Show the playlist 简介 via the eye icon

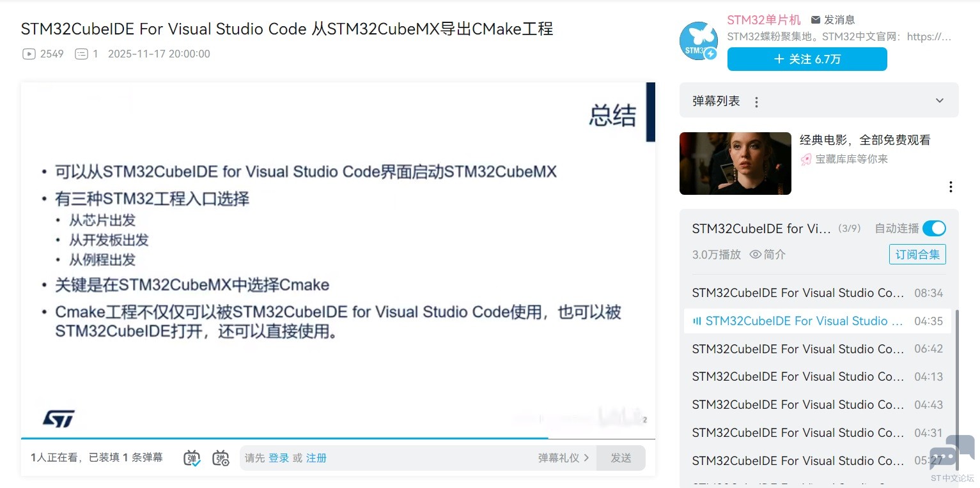point(756,254)
